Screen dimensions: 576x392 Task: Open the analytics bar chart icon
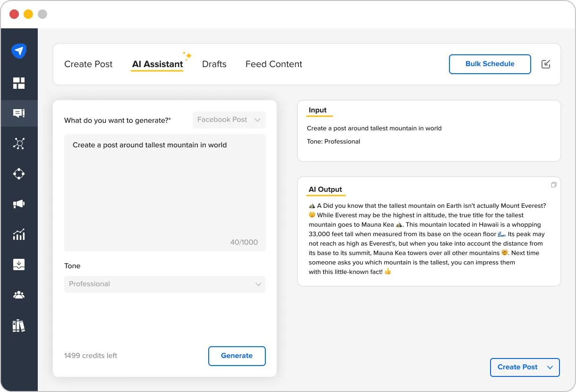[x=19, y=234]
